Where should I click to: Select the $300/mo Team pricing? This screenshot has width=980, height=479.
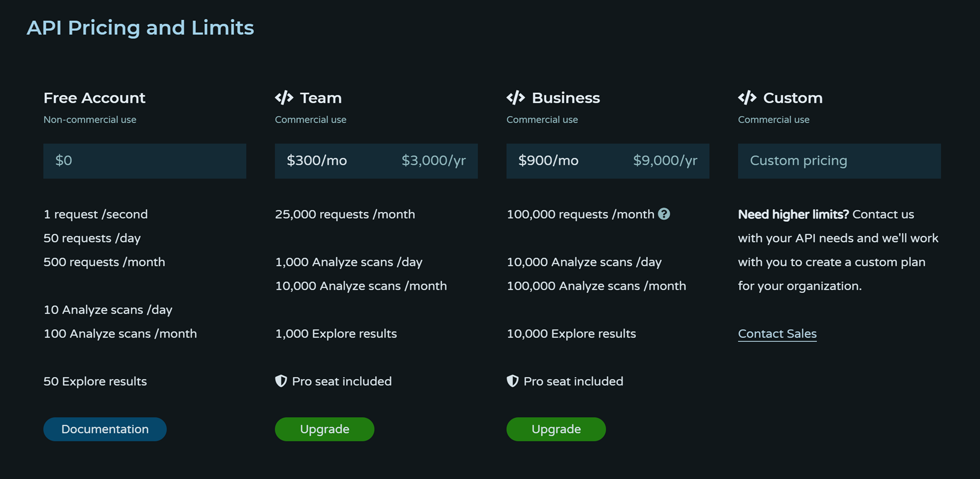click(x=317, y=161)
